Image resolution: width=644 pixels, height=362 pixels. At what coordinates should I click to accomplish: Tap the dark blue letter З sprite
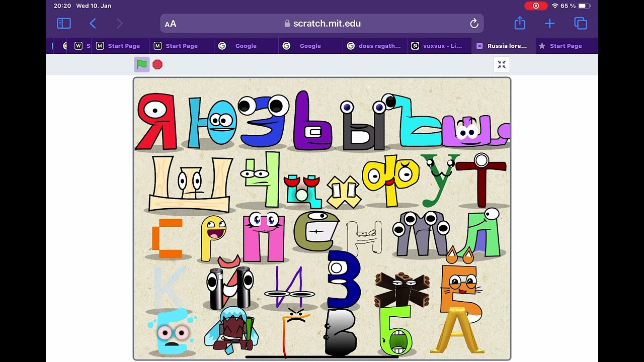click(x=344, y=280)
